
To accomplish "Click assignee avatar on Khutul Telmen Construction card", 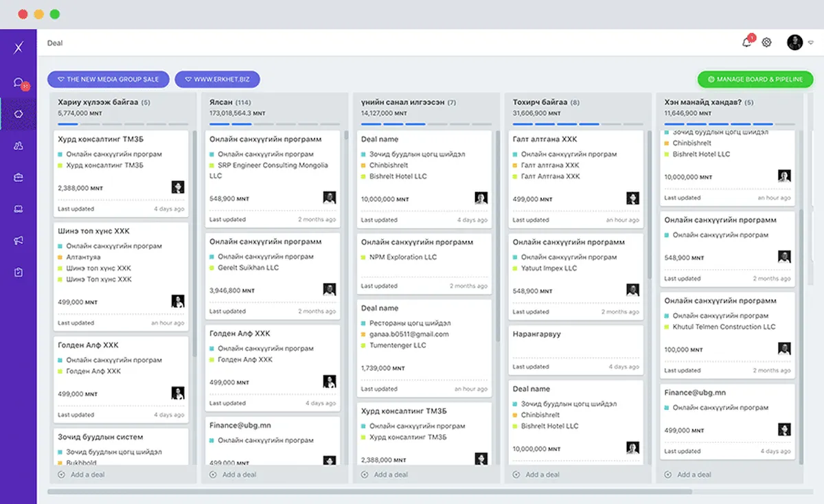I will pyautogui.click(x=784, y=348).
